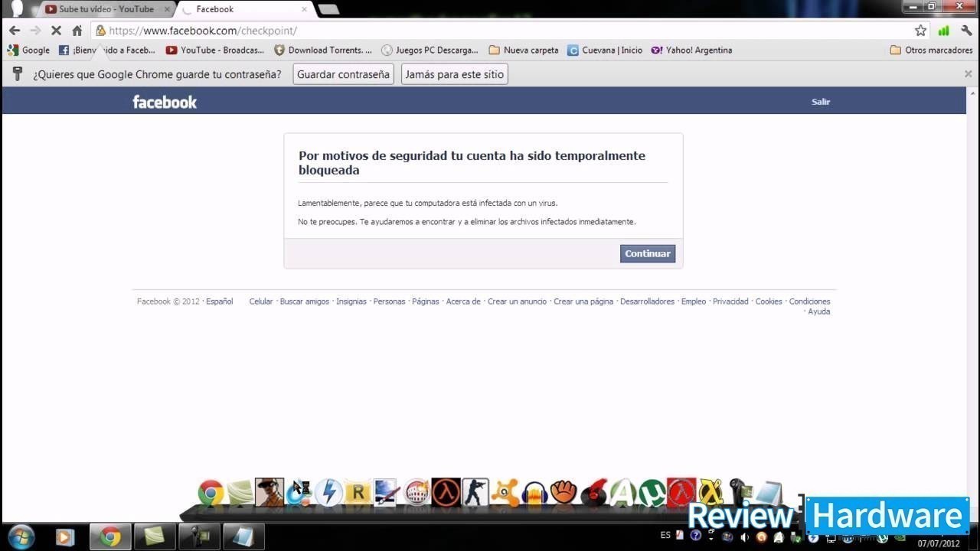980x551 pixels.
Task: Start Half-Life orange lambda icon in dock
Action: coord(446,492)
